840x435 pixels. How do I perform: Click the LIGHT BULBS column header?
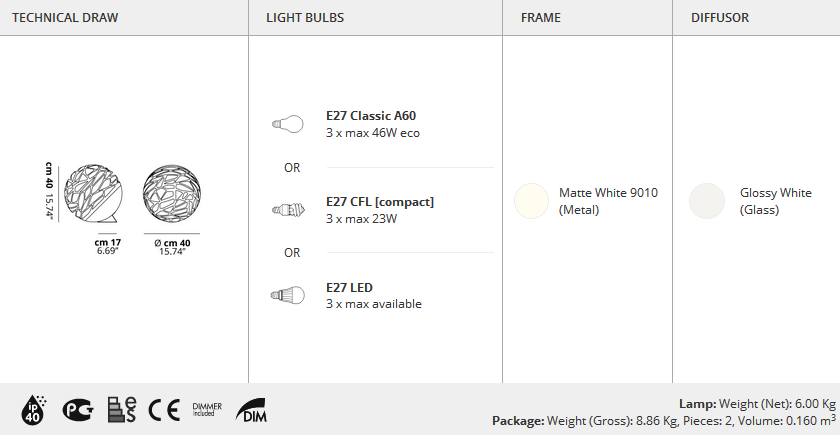(305, 18)
